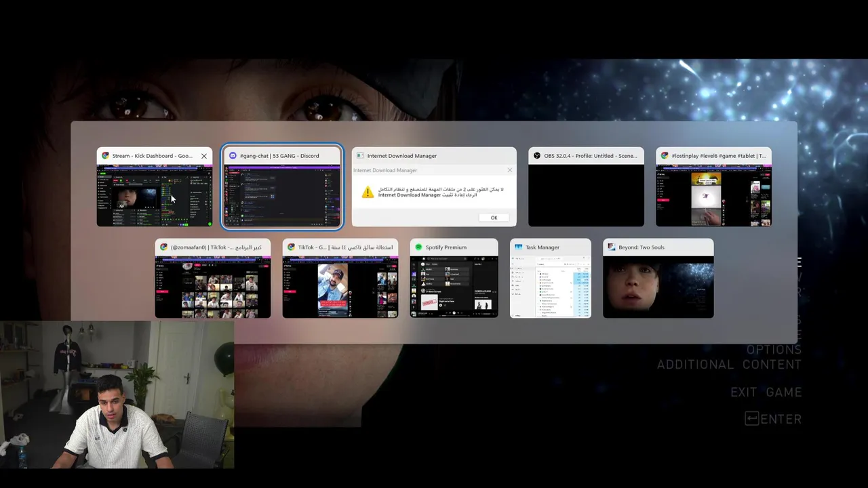Click the 'Task Manager' title text
This screenshot has height=488, width=868.
542,247
